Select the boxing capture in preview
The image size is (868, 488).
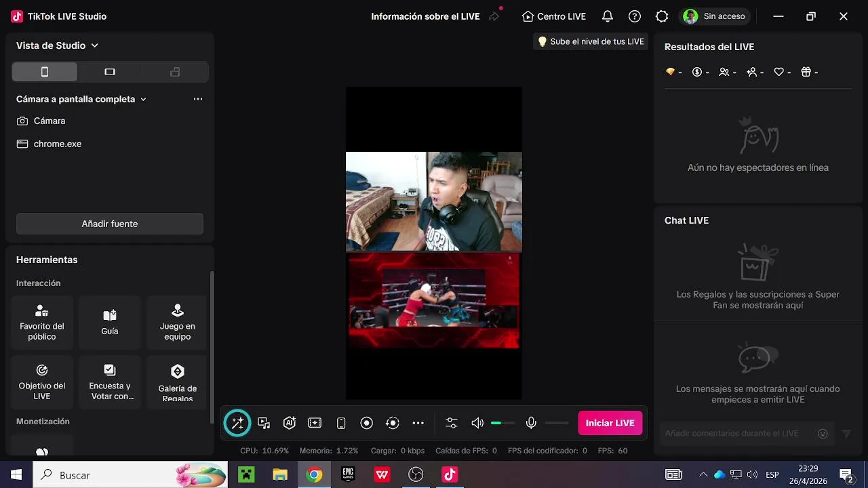434,301
